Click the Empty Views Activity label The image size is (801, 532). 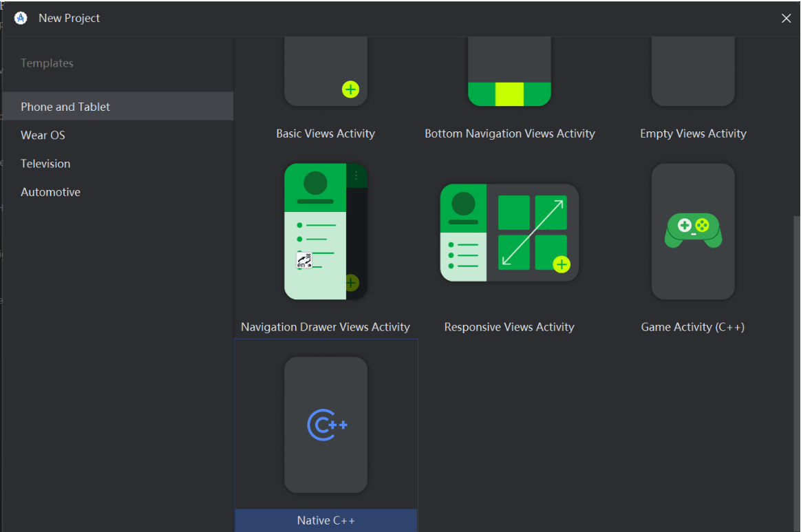693,134
